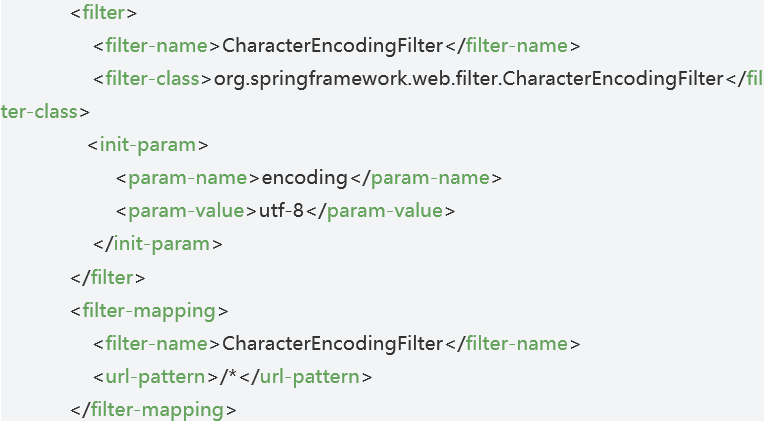Screen dimensions: 764x421
Task: Click the closing filter-mapping tag
Action: tap(154, 409)
